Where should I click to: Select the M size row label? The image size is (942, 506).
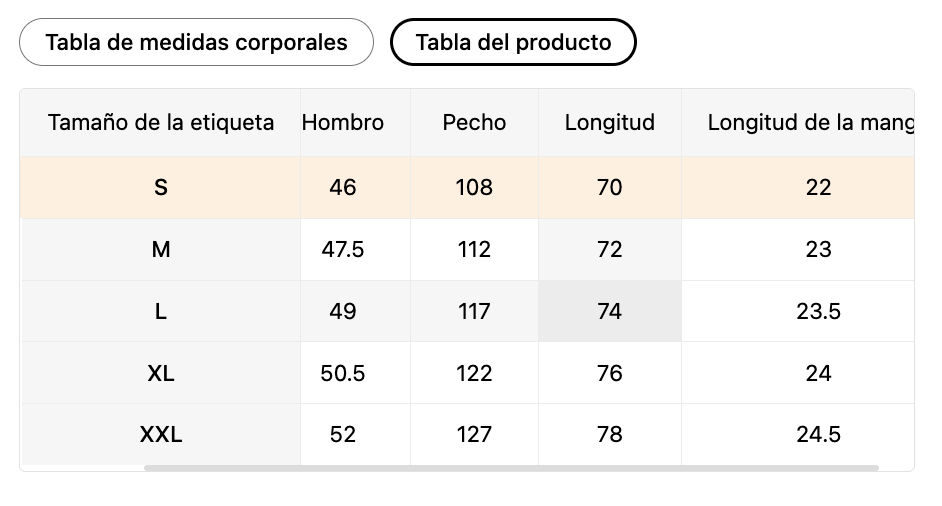(x=161, y=249)
